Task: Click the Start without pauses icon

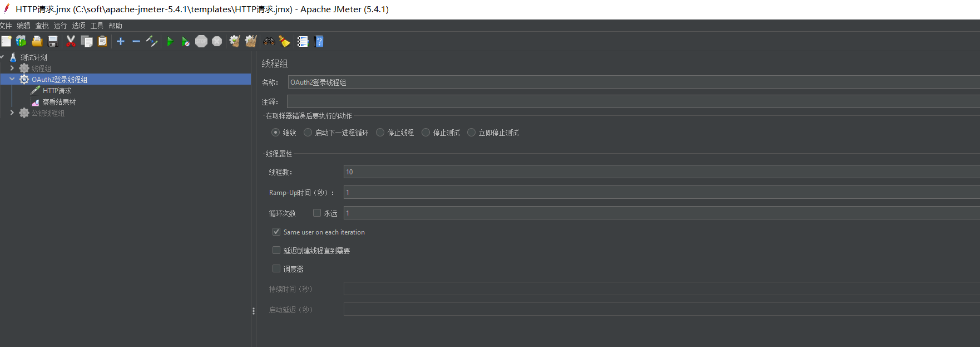Action: (x=186, y=41)
